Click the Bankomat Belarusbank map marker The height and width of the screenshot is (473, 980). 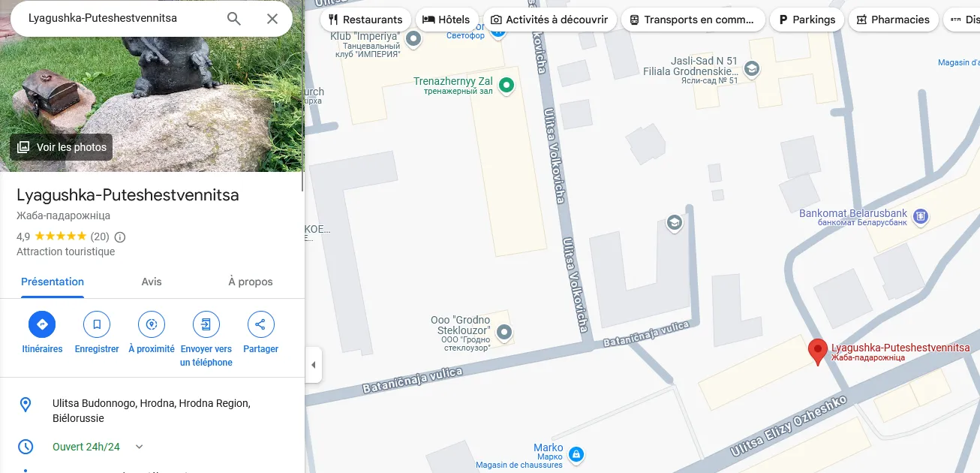pos(921,218)
